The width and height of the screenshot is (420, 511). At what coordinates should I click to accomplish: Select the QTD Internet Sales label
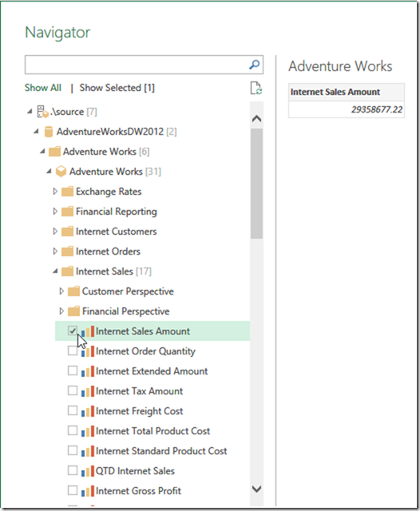tap(135, 471)
